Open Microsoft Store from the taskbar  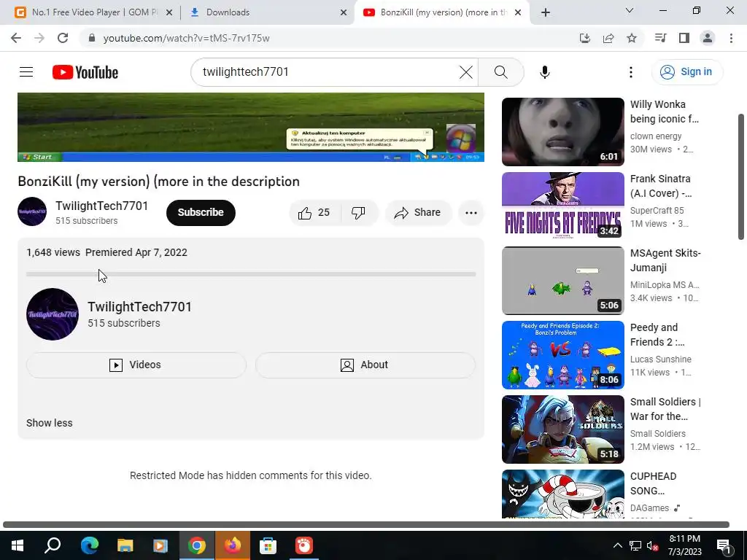(x=268, y=545)
